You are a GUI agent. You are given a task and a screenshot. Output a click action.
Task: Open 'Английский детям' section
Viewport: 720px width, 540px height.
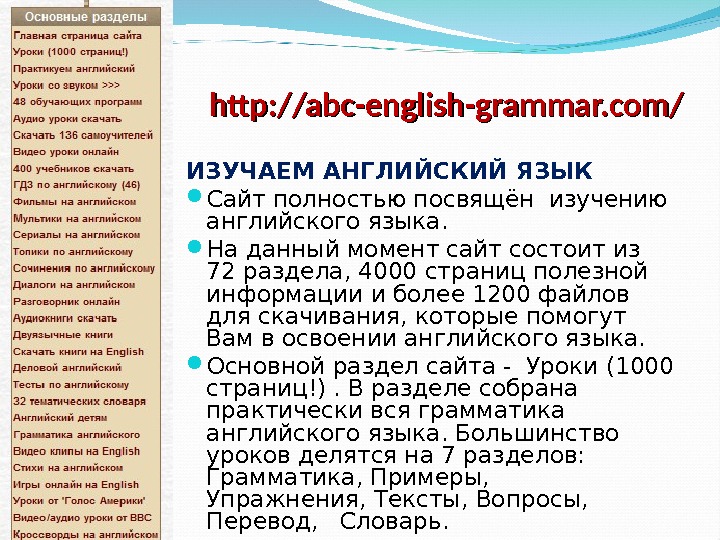(60, 418)
